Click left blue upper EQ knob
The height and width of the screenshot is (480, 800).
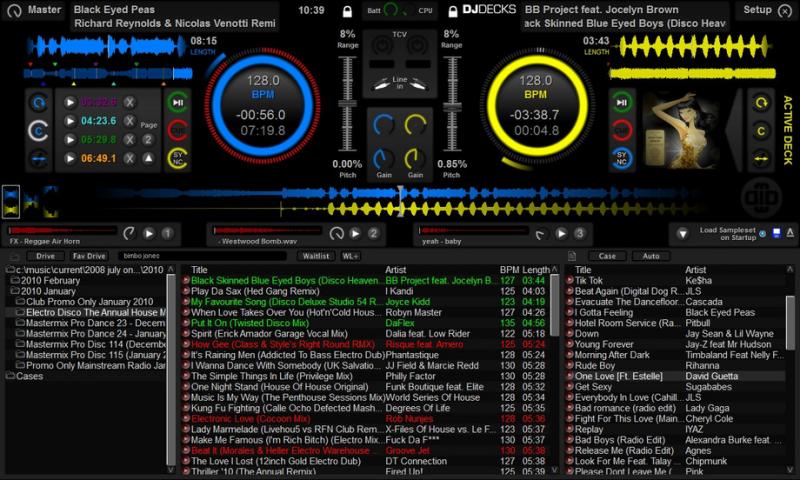pyautogui.click(x=384, y=124)
